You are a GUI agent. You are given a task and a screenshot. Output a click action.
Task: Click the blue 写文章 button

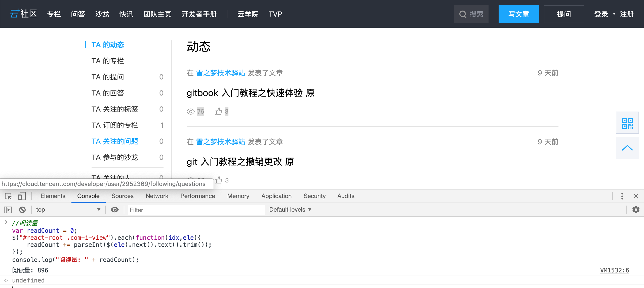(519, 14)
